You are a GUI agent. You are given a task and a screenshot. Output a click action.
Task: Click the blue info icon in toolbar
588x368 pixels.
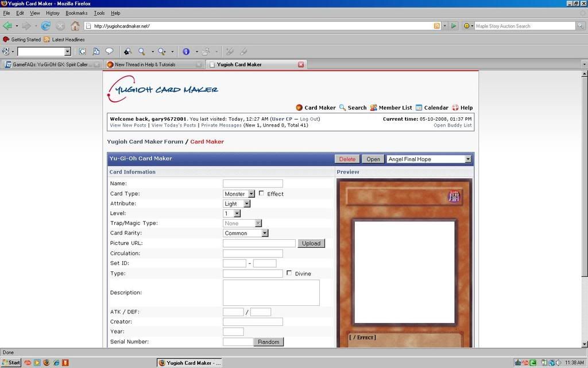pyautogui.click(x=186, y=52)
